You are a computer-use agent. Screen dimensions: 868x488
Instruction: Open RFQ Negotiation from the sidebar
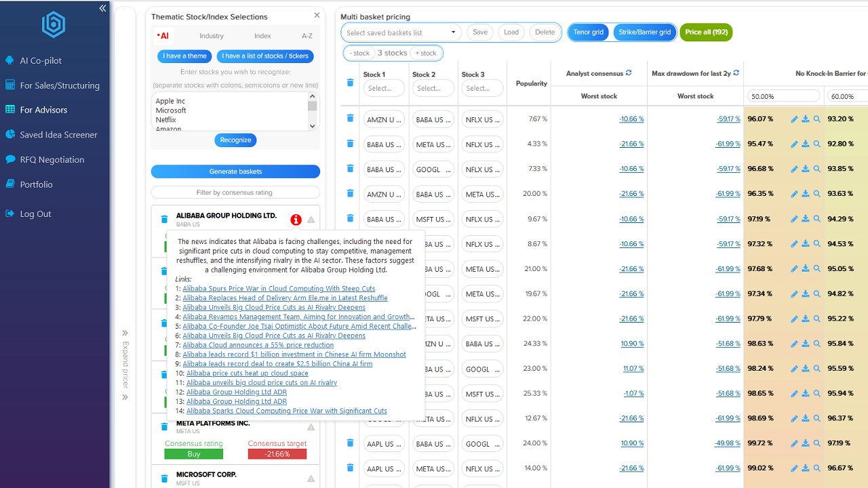click(52, 159)
